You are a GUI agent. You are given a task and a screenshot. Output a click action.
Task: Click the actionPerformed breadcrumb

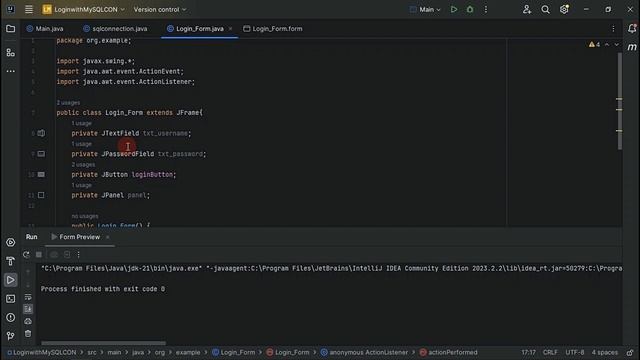point(449,352)
